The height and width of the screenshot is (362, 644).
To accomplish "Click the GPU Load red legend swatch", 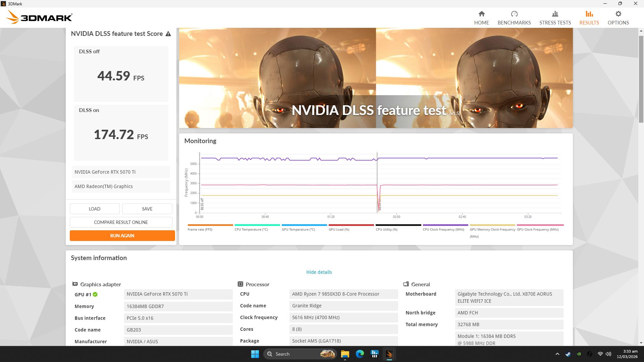I will click(x=351, y=225).
